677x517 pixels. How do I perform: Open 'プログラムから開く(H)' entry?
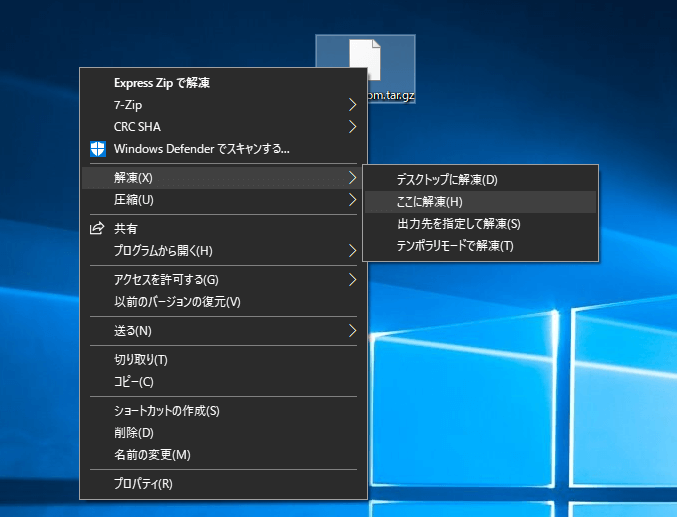point(224,251)
